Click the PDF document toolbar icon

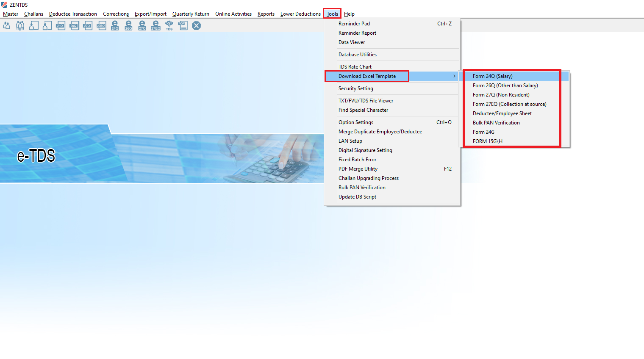(x=183, y=26)
